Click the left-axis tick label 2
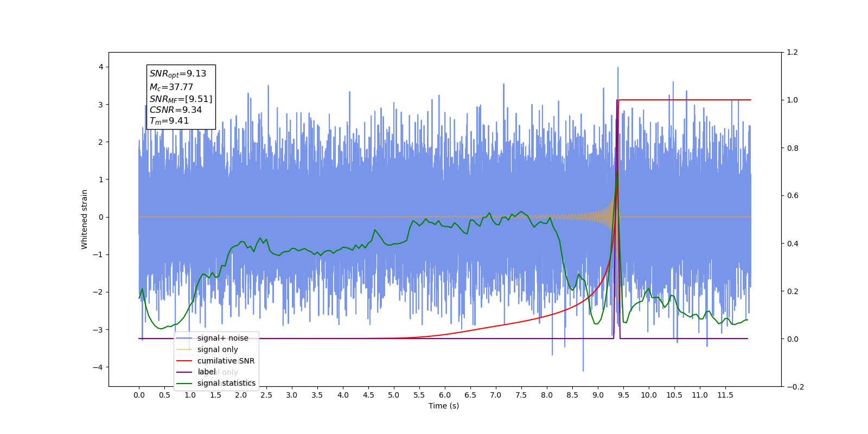The width and height of the screenshot is (868, 434). [101, 142]
